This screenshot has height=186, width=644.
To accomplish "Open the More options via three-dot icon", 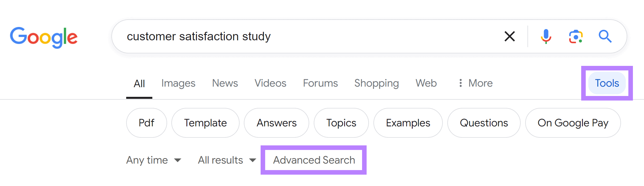I will coord(460,83).
